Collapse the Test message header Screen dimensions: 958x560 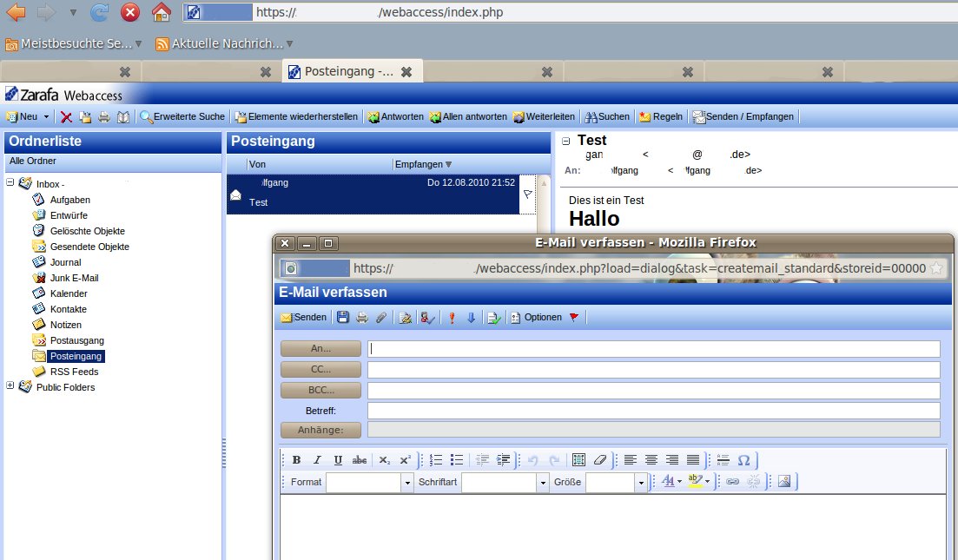[x=565, y=141]
